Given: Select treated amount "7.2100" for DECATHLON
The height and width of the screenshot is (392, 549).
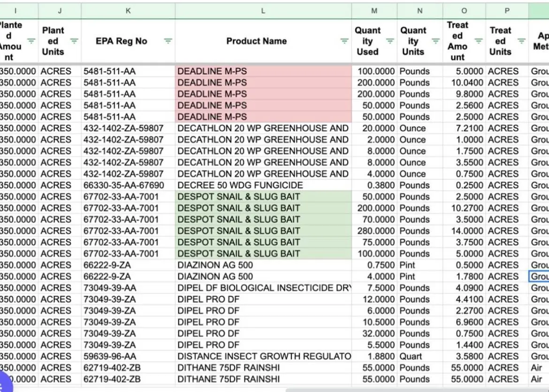Looking at the screenshot, I should tap(464, 128).
